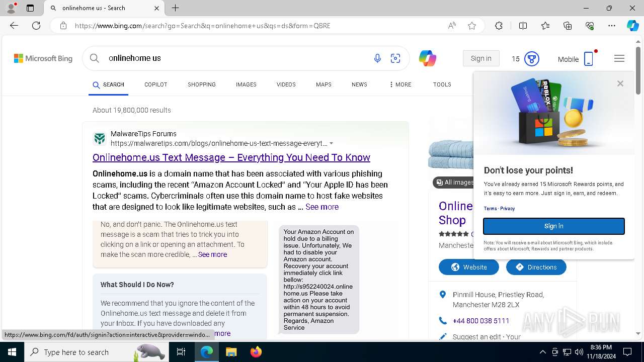Image resolution: width=644 pixels, height=362 pixels.
Task: Open browser Extensions puzzle icon
Action: pos(499,26)
